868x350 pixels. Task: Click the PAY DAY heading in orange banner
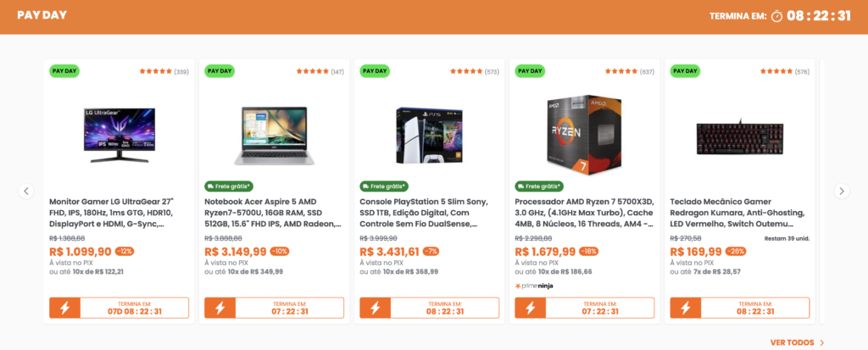tap(42, 15)
